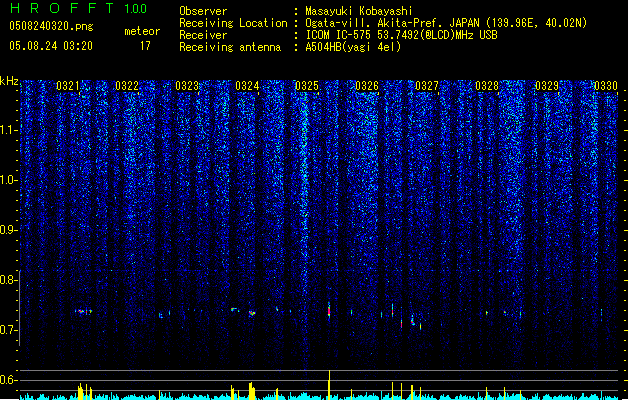Click the 0.6 kHz axis tick label
The height and width of the screenshot is (400, 629).
pyautogui.click(x=8, y=380)
